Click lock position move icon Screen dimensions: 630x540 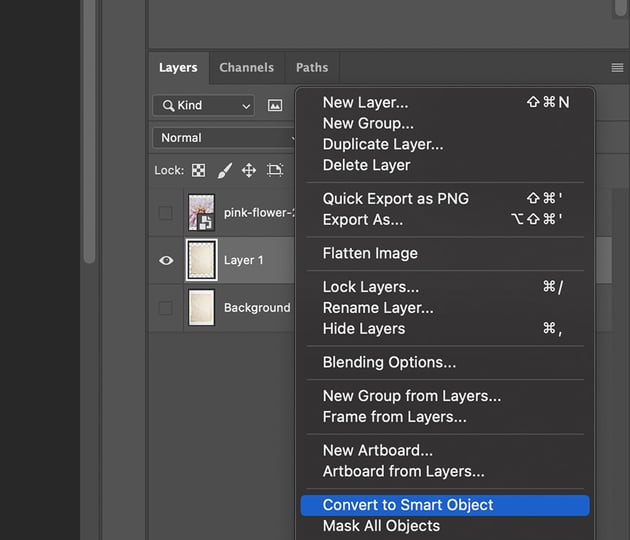click(249, 170)
